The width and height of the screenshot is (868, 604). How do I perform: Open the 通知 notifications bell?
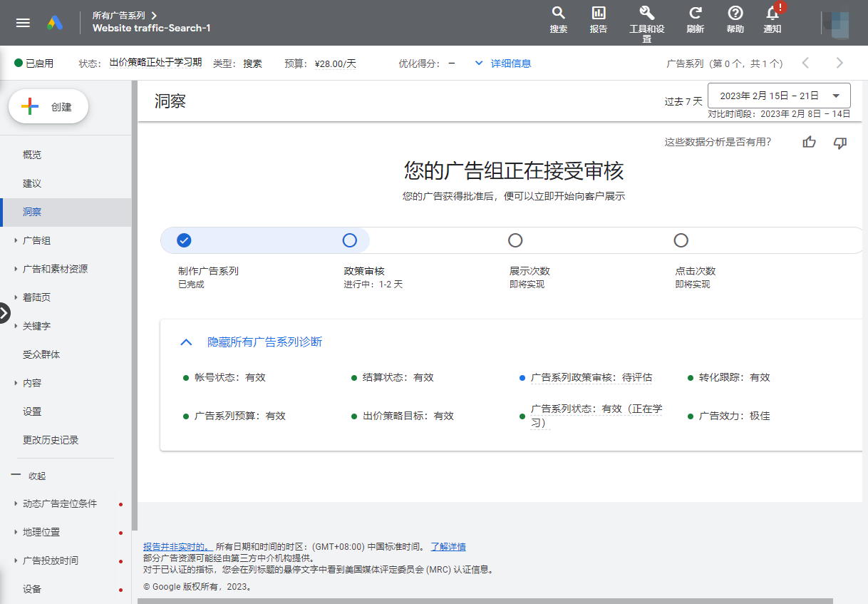(773, 14)
